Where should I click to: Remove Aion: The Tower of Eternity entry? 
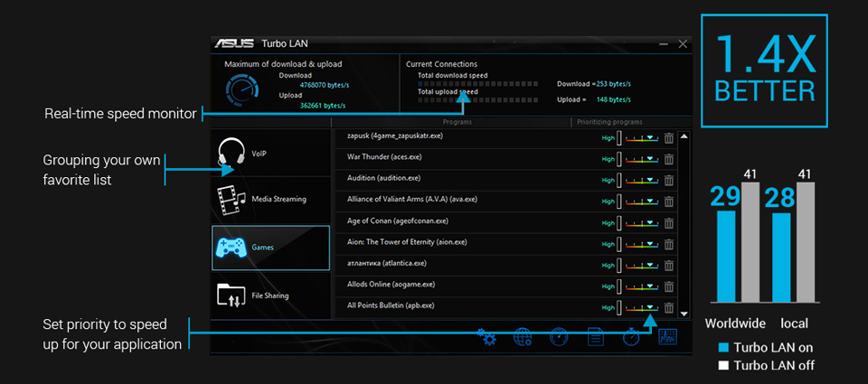[669, 244]
